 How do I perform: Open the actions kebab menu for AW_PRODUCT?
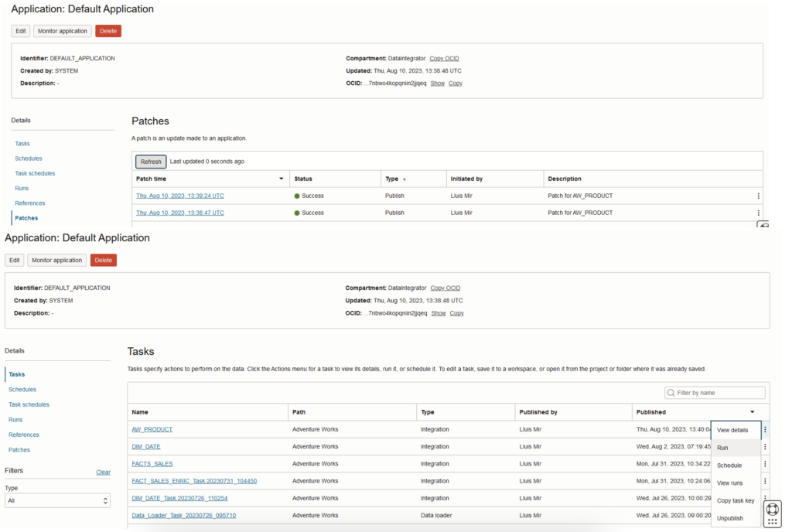[765, 430]
